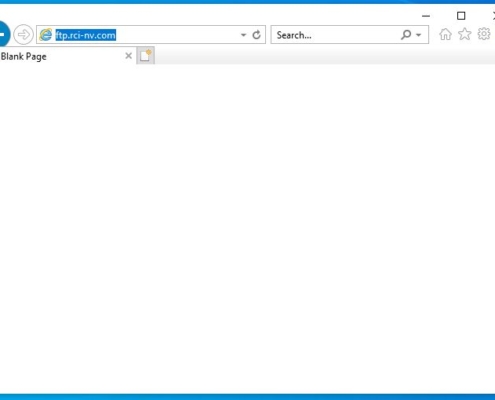
Task: Click the Internet Explorer icon in address bar
Action: coord(46,35)
